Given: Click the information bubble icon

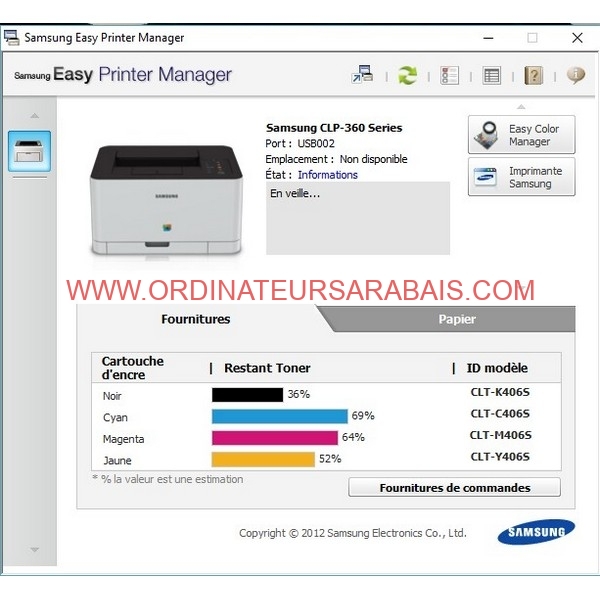Looking at the screenshot, I should click(575, 75).
